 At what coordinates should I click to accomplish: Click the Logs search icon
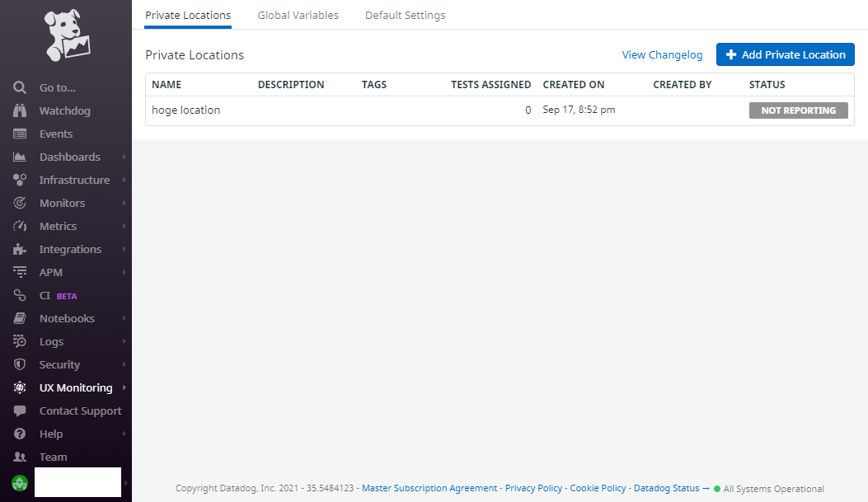pos(20,341)
